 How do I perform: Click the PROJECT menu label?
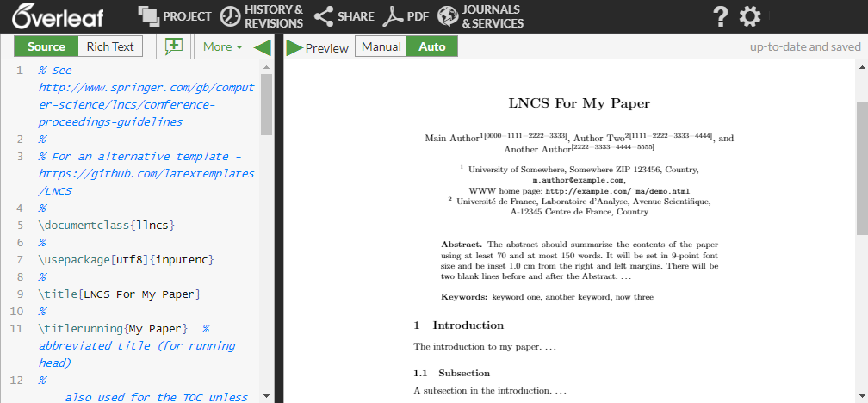pos(187,16)
